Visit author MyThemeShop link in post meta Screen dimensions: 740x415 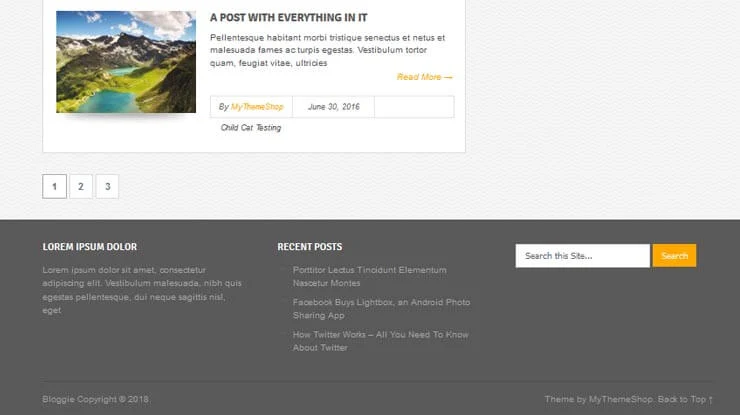(257, 107)
